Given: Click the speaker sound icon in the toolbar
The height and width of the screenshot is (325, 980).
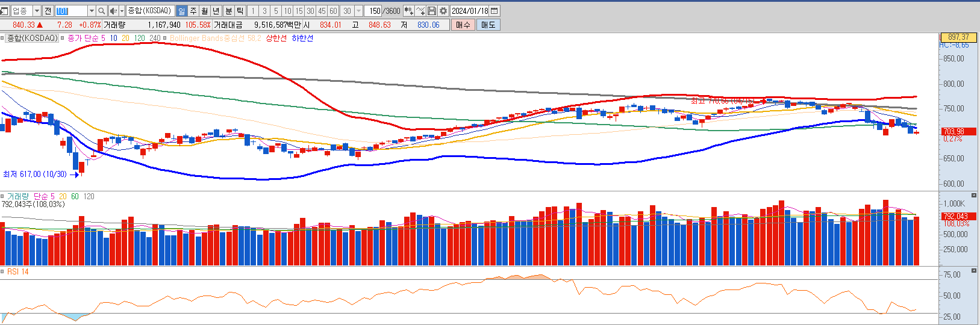Looking at the screenshot, I should (x=113, y=11).
